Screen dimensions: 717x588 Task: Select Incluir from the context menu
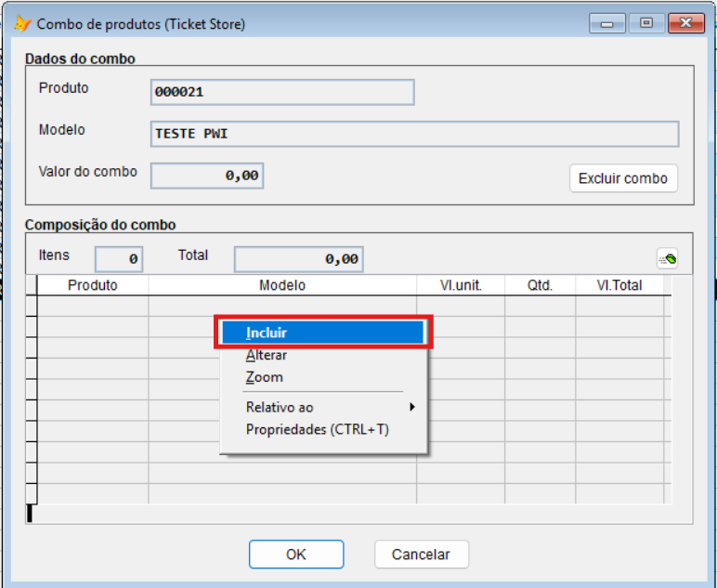(x=323, y=333)
